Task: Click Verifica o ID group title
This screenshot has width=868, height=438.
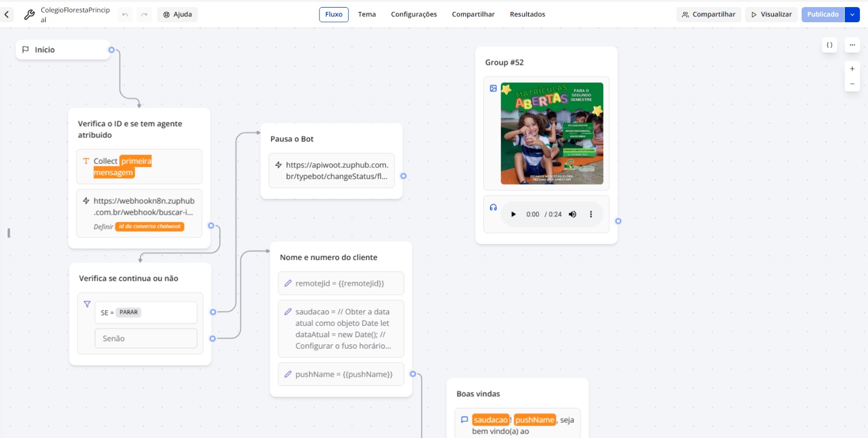Action: (x=130, y=130)
